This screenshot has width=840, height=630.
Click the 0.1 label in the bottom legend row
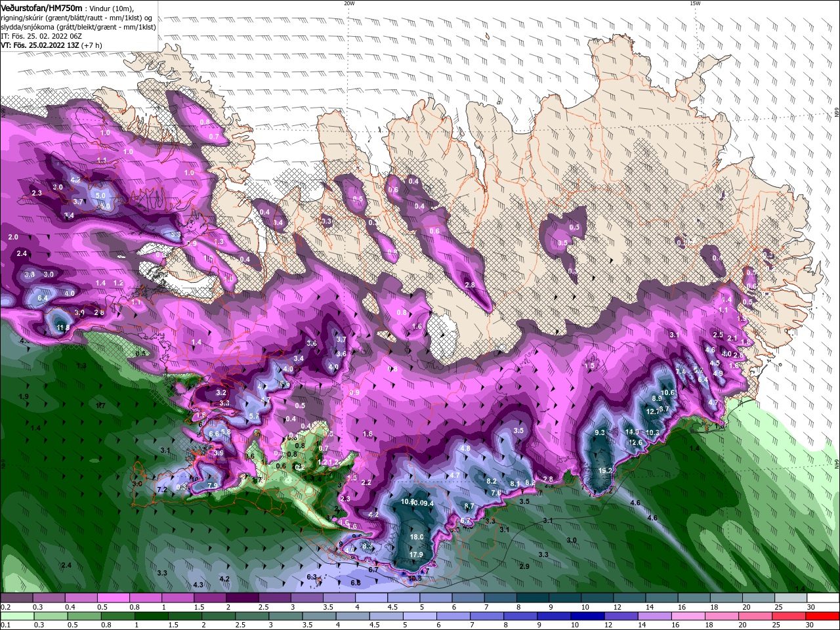tap(5, 624)
